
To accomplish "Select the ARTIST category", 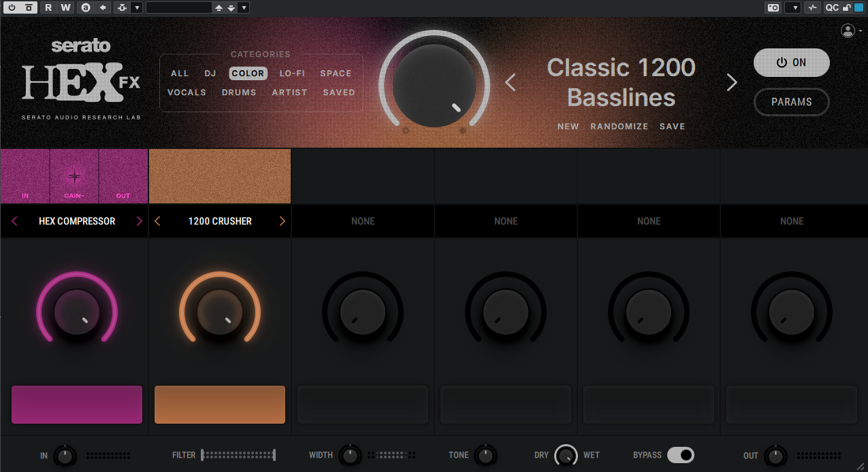I will point(289,92).
